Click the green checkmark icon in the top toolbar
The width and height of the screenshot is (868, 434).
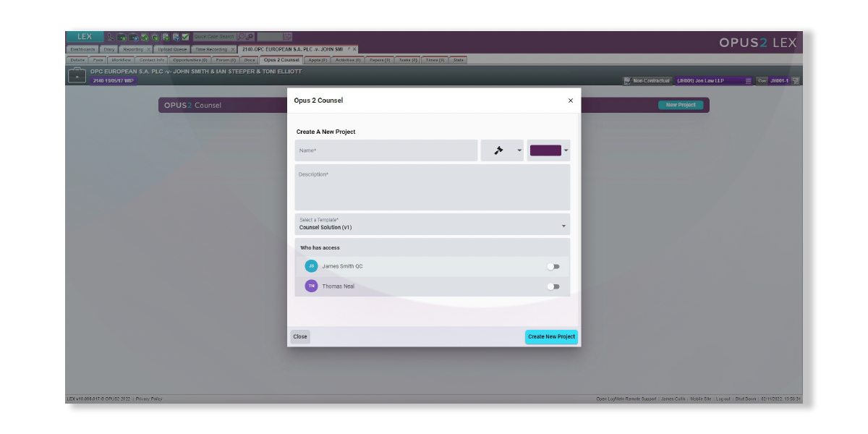coord(184,36)
